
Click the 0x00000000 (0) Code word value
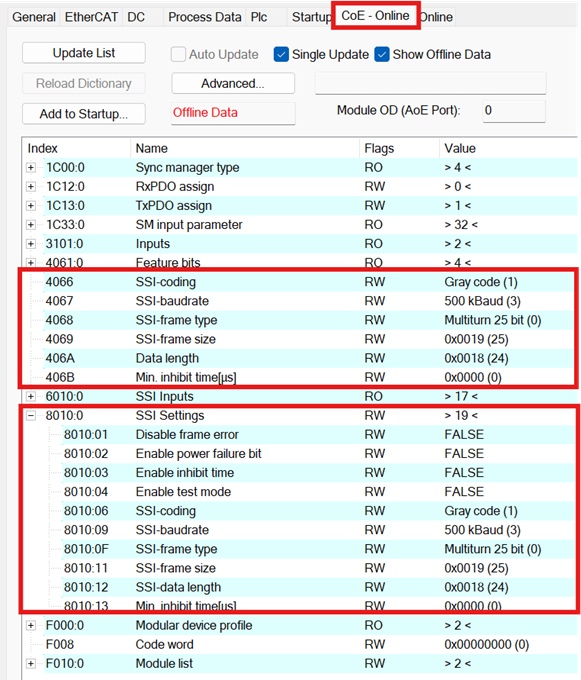click(486, 644)
